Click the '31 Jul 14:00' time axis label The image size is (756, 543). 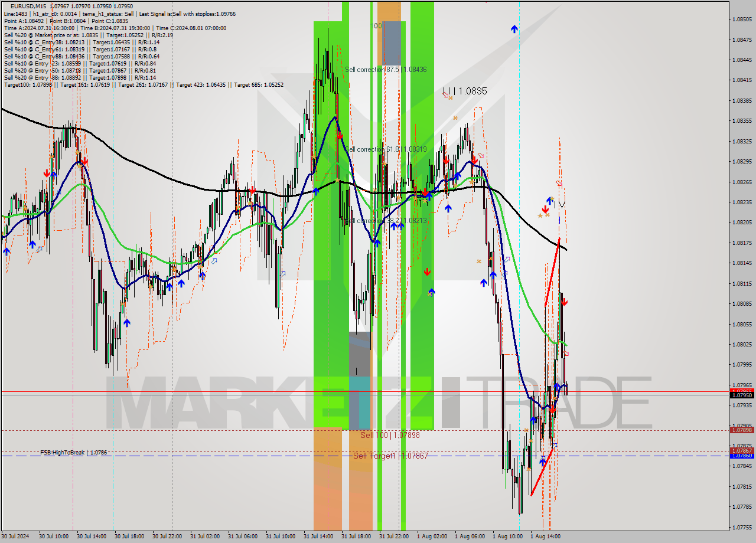pyautogui.click(x=319, y=537)
